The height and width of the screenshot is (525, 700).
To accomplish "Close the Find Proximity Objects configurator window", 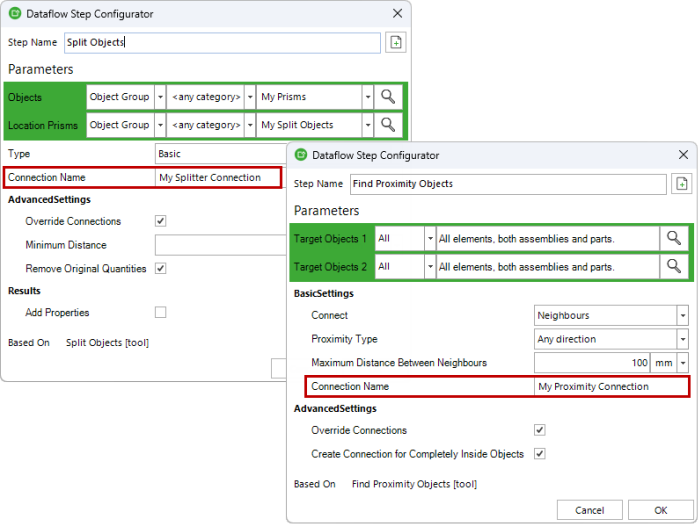I will click(x=683, y=155).
